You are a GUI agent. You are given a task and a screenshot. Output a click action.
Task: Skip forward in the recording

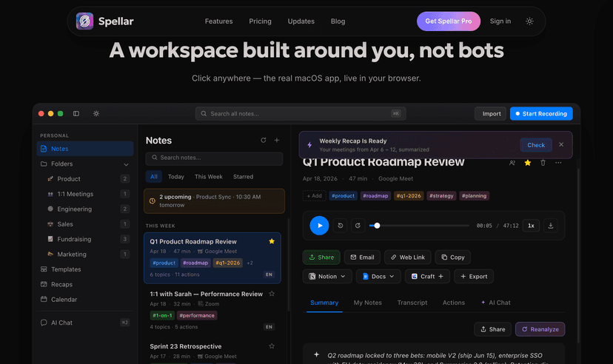[358, 226]
